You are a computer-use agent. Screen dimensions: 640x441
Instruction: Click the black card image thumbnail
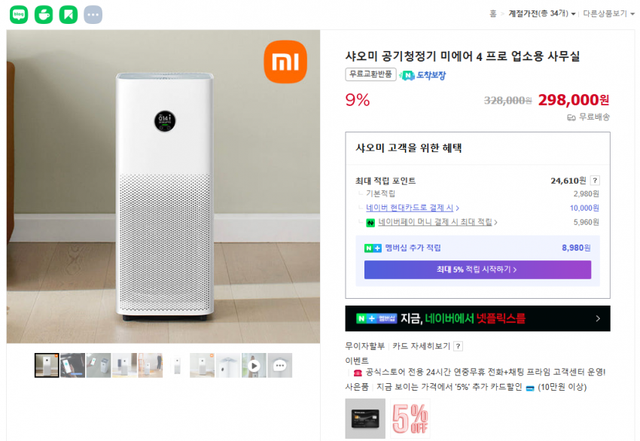365,418
